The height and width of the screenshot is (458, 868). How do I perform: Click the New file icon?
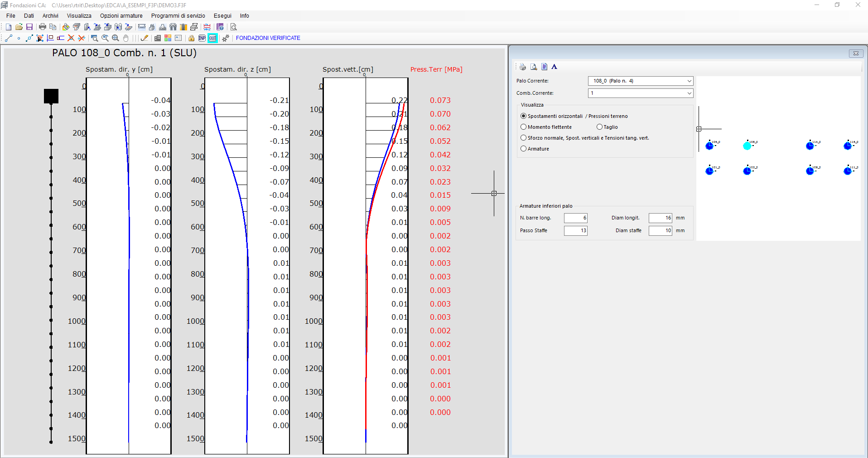pos(9,27)
